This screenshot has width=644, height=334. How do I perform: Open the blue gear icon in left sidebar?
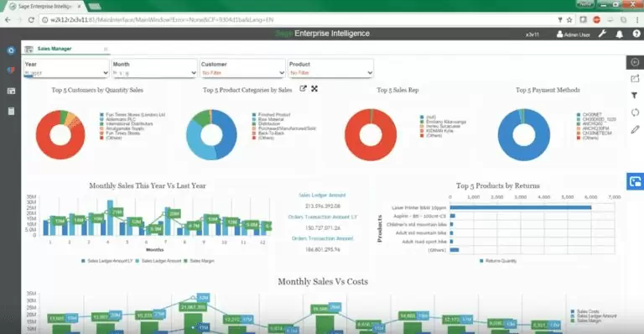(11, 50)
